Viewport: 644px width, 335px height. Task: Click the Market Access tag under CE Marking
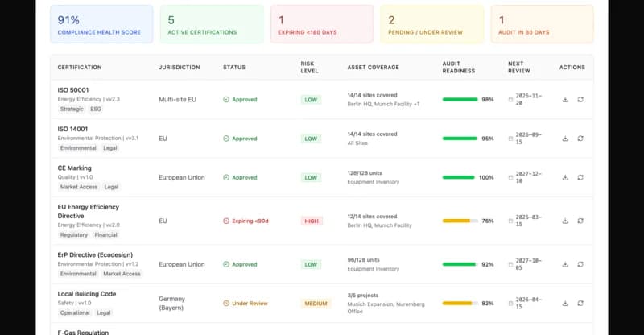pos(79,187)
